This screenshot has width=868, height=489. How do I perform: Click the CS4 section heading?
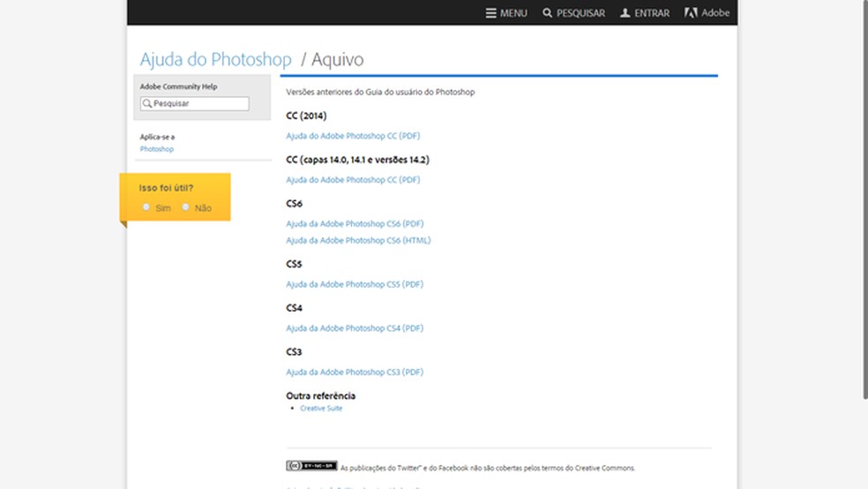pos(294,308)
